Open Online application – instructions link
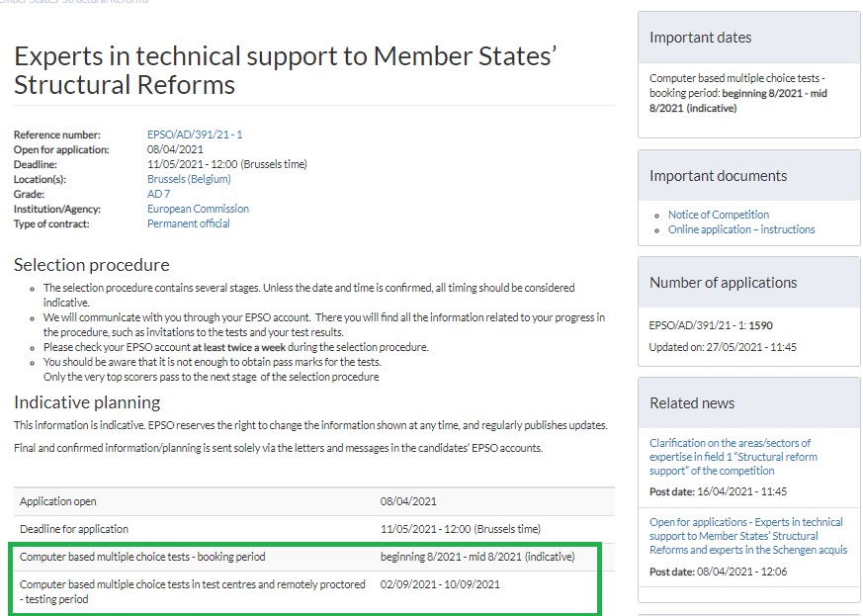This screenshot has height=616, width=863. click(741, 229)
